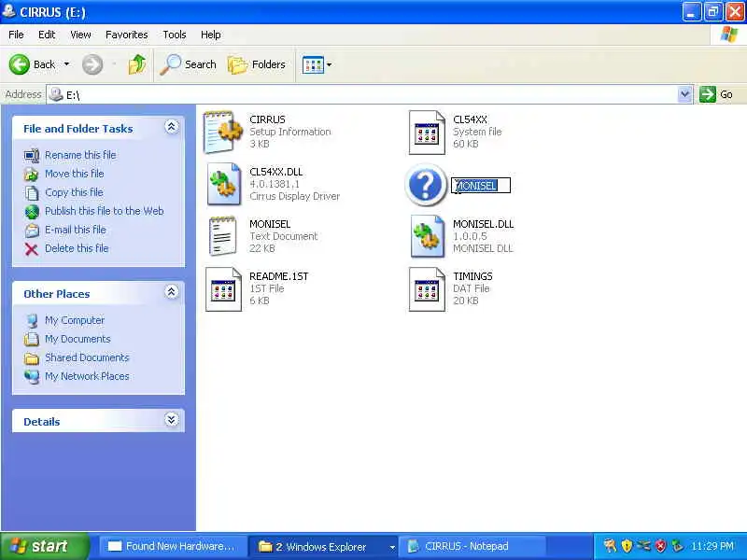Open the File menu

click(16, 35)
